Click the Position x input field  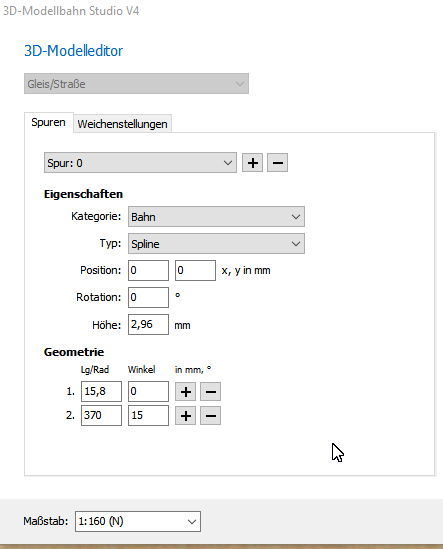tap(148, 270)
